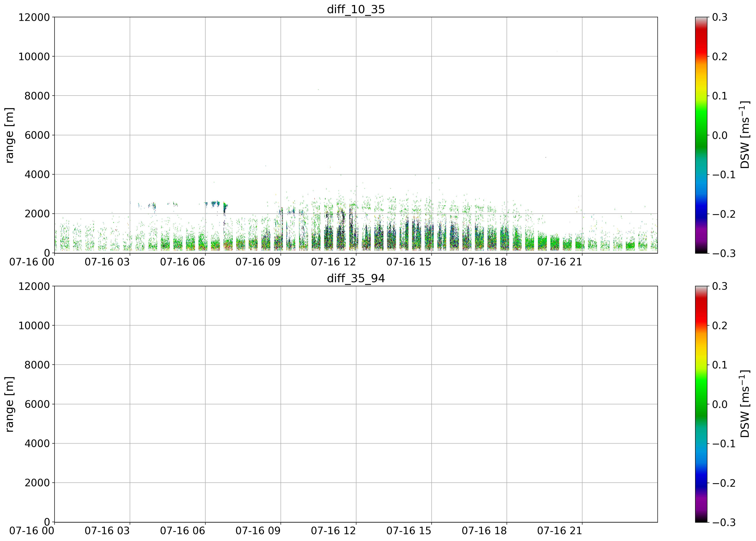Click the 07-16 12 x-tick under diff_10_35
Image resolution: width=756 pixels, height=541 pixels.
333,262
